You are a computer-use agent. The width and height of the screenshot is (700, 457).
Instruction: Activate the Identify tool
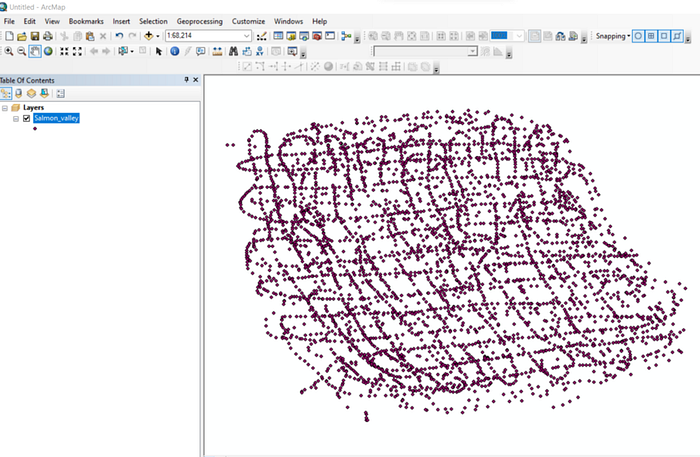click(175, 51)
